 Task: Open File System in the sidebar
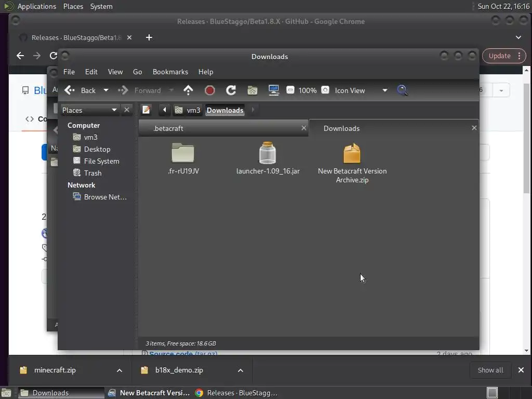click(101, 161)
